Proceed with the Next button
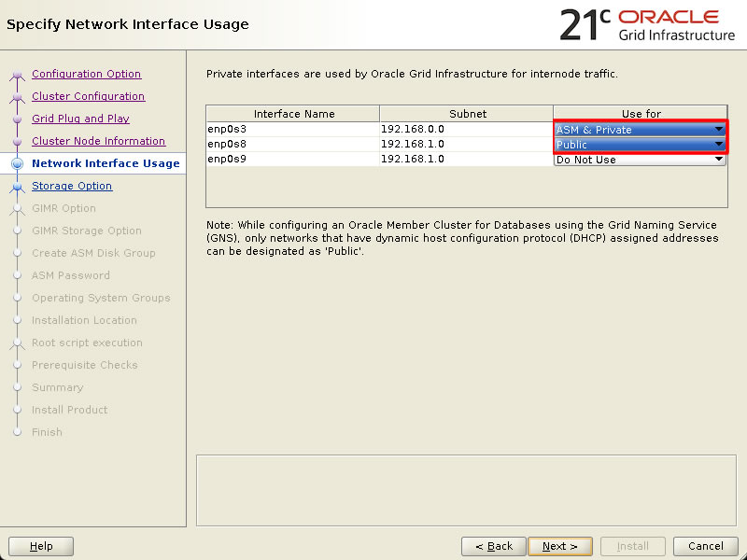The width and height of the screenshot is (747, 560). [x=560, y=546]
